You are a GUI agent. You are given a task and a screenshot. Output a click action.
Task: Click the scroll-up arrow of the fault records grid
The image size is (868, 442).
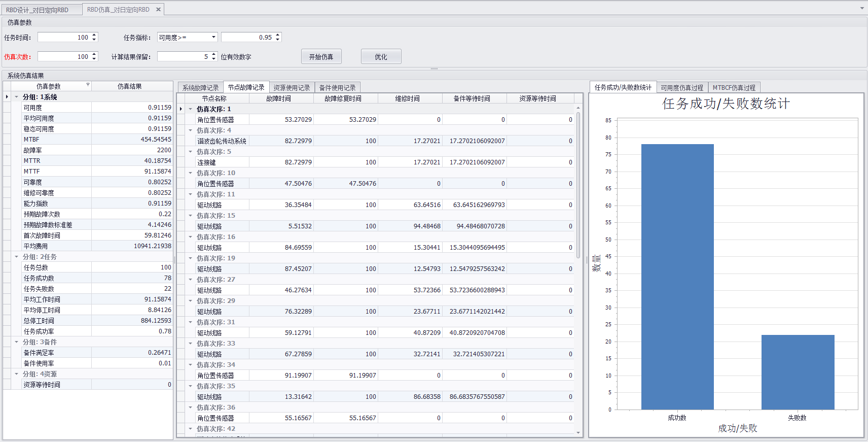[x=578, y=108]
